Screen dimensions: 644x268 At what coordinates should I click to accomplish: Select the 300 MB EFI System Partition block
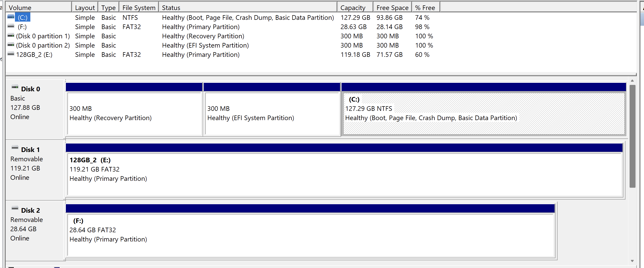[272, 113]
